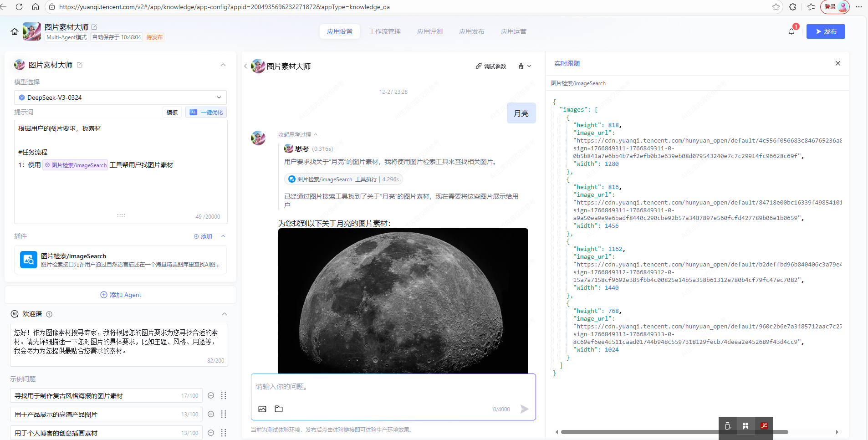Click the chat question input field
The image size is (868, 440).
pyautogui.click(x=393, y=387)
